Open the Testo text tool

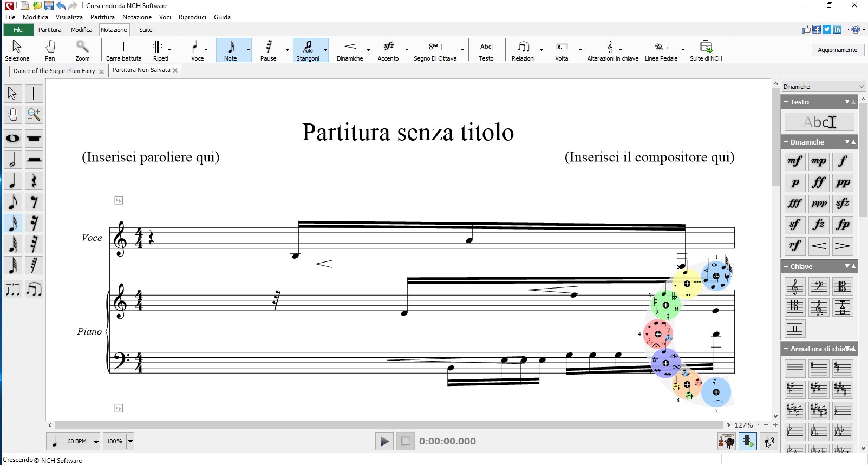click(x=486, y=50)
